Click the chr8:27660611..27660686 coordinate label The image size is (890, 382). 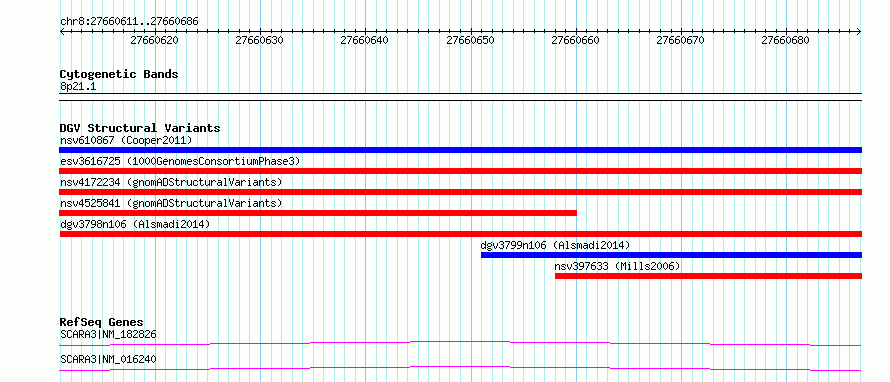pyautogui.click(x=129, y=22)
